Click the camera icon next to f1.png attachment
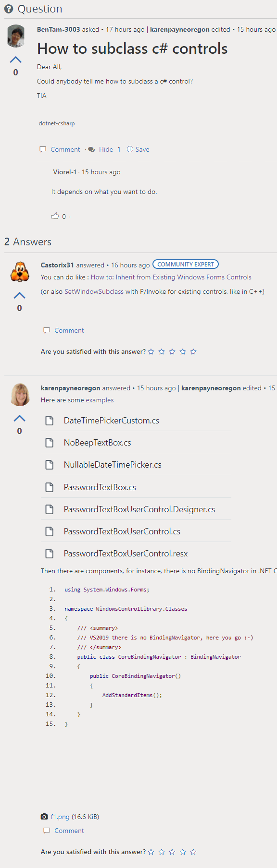The height and width of the screenshot is (868, 277). point(44,817)
